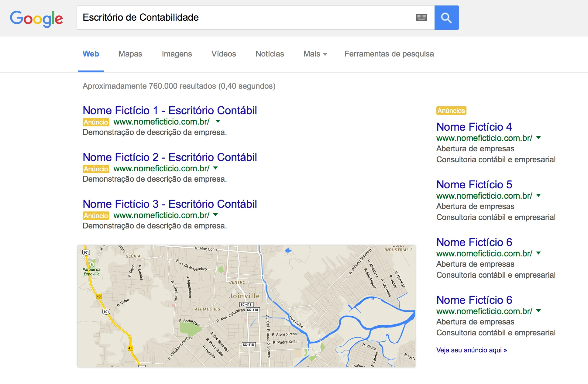Click the Google logo

point(36,19)
